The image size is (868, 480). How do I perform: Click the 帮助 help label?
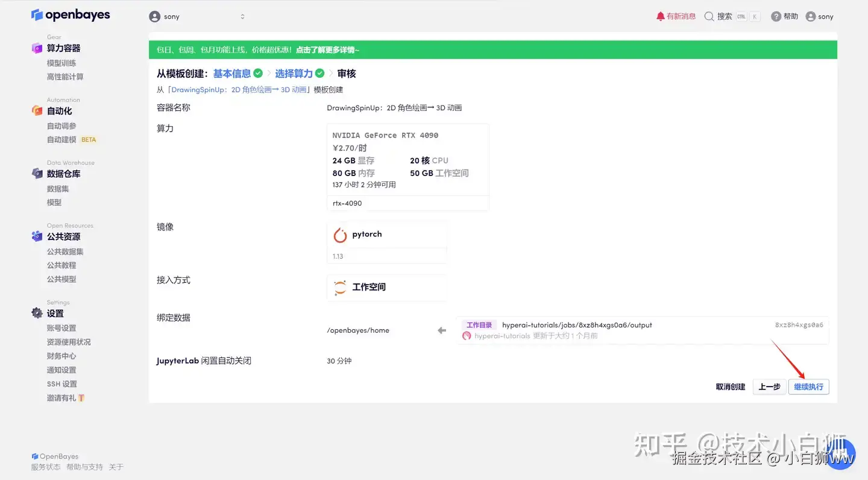point(791,17)
